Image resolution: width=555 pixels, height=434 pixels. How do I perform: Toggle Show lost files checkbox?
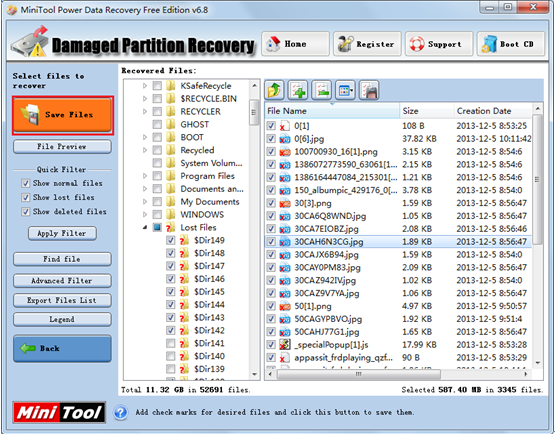25,197
